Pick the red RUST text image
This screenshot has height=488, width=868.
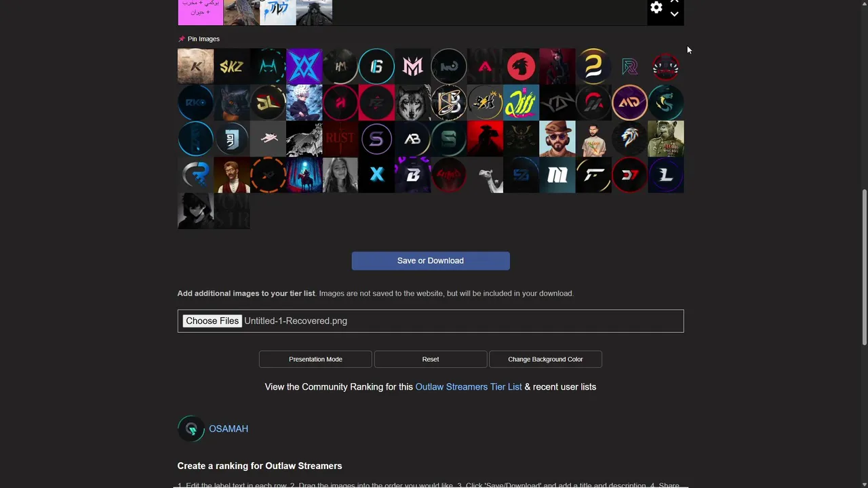pyautogui.click(x=340, y=138)
